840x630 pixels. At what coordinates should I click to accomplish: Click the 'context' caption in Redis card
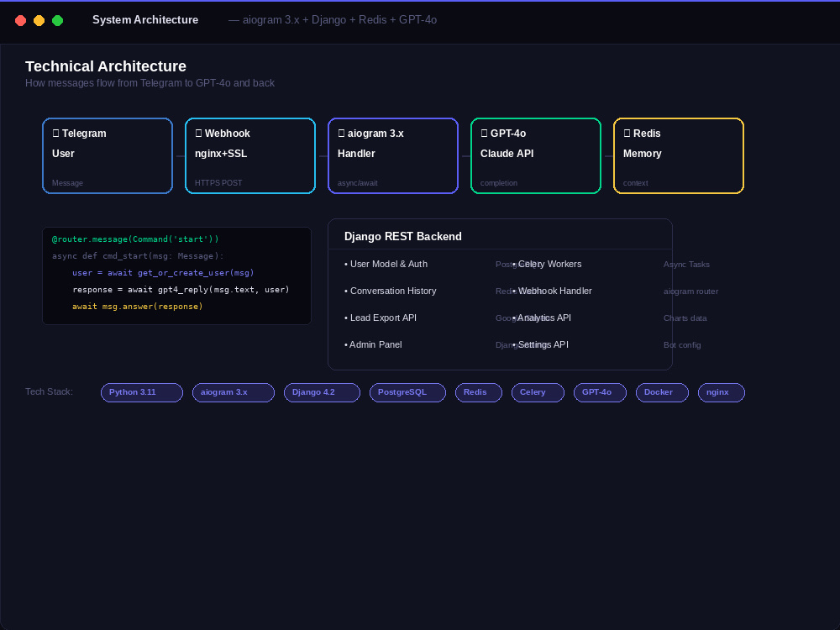[x=635, y=182]
